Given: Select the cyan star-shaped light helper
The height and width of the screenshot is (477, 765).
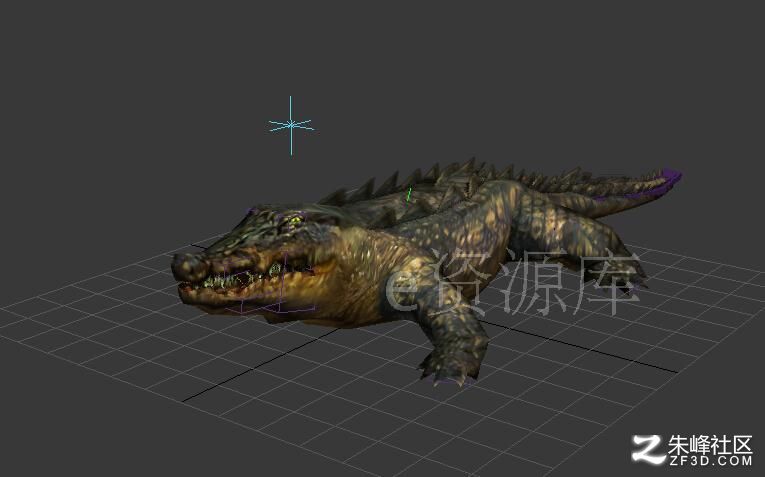Looking at the screenshot, I should 291,125.
